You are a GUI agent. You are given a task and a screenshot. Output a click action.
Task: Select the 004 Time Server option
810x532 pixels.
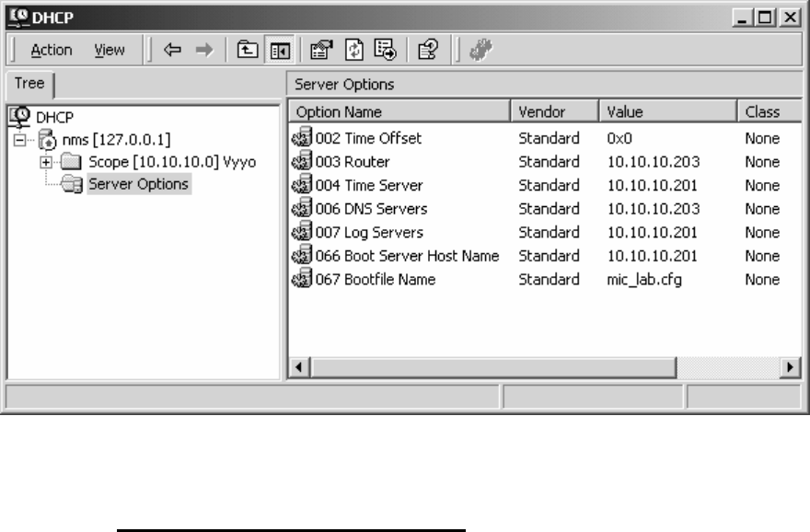coord(369,185)
